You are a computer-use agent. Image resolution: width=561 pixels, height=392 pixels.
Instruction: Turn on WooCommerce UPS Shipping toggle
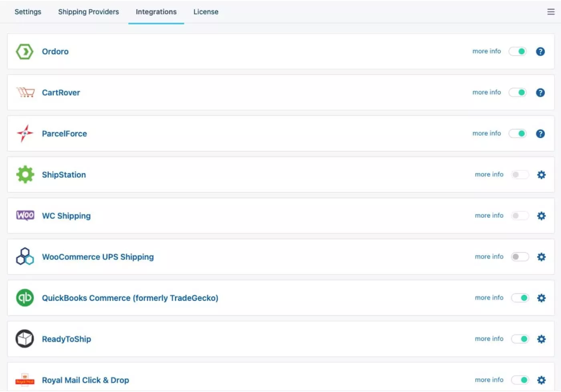coord(520,257)
